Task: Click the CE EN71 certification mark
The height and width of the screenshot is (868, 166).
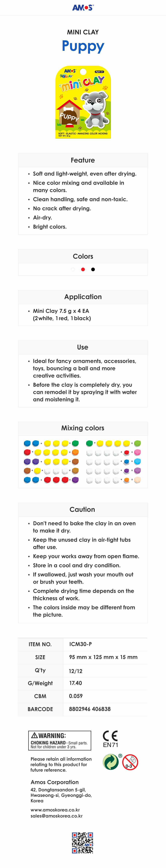Action: click(x=110, y=739)
